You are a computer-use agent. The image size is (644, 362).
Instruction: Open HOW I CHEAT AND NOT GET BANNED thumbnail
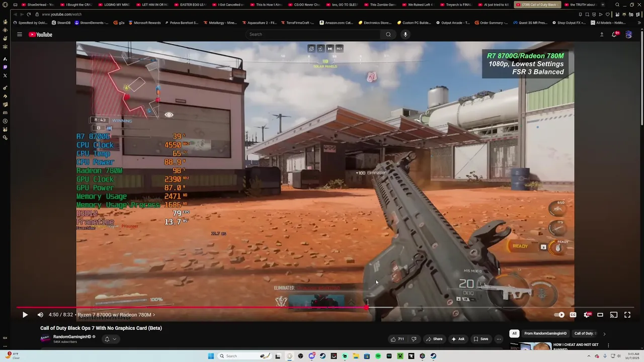530,346
